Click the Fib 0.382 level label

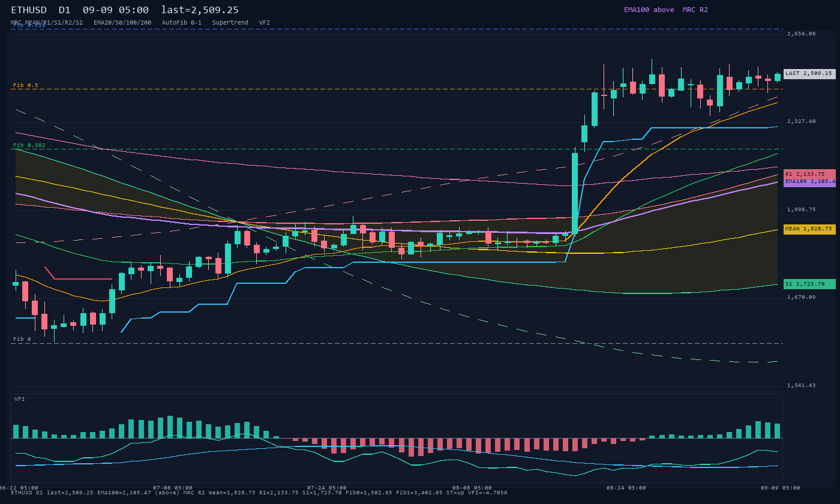tap(29, 145)
